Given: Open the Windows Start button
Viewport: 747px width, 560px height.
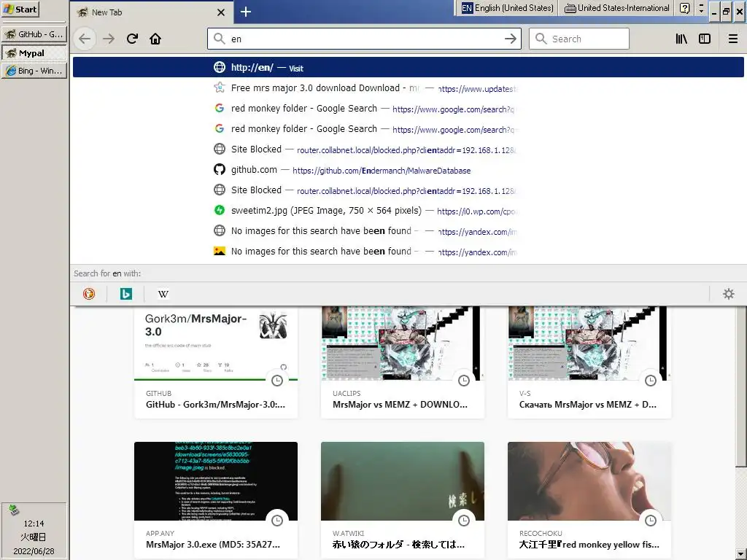Looking at the screenshot, I should 20,9.
